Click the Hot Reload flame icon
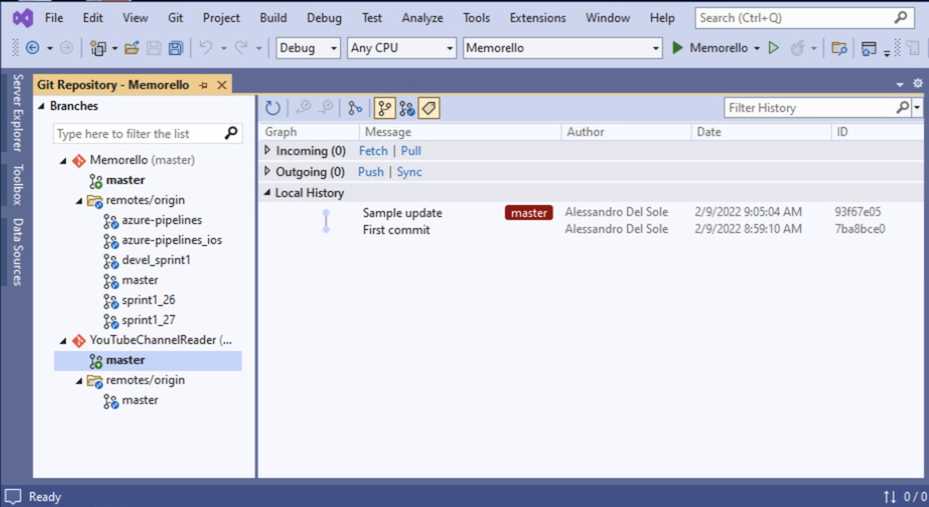 tap(797, 48)
